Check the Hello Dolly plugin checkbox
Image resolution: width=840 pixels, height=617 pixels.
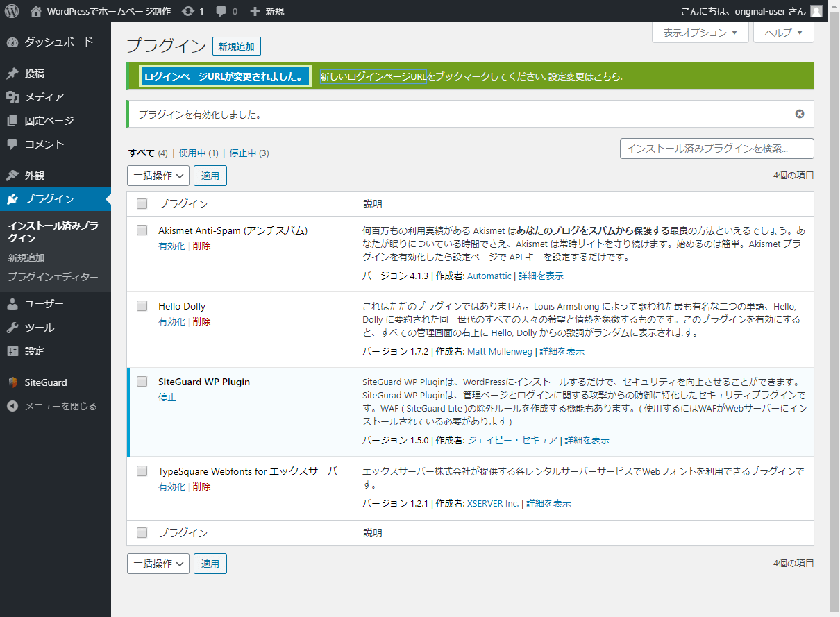[x=142, y=306]
